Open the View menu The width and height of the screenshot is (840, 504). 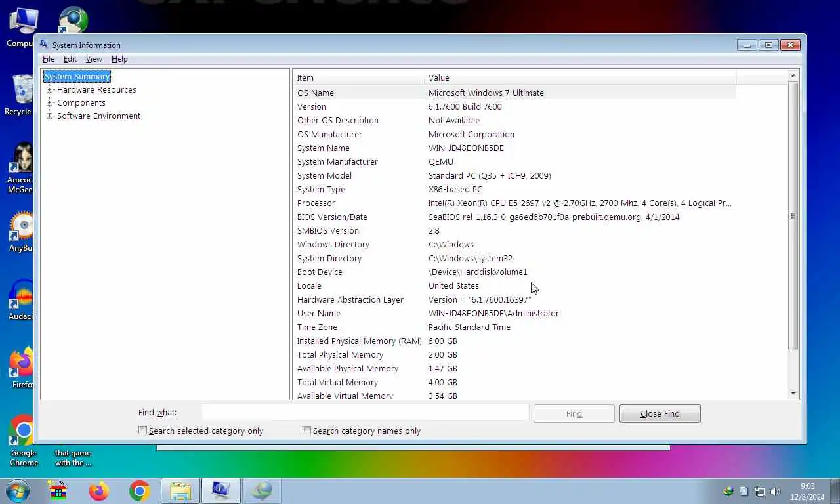(94, 59)
